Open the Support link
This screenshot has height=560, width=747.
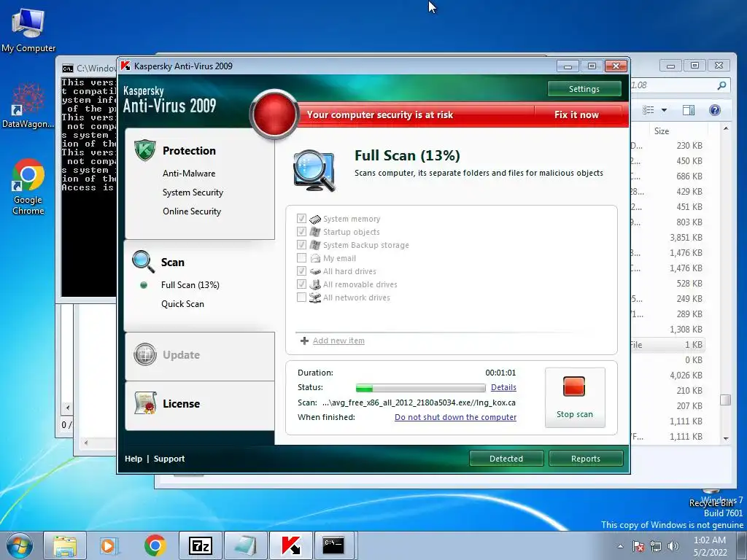[x=169, y=459]
